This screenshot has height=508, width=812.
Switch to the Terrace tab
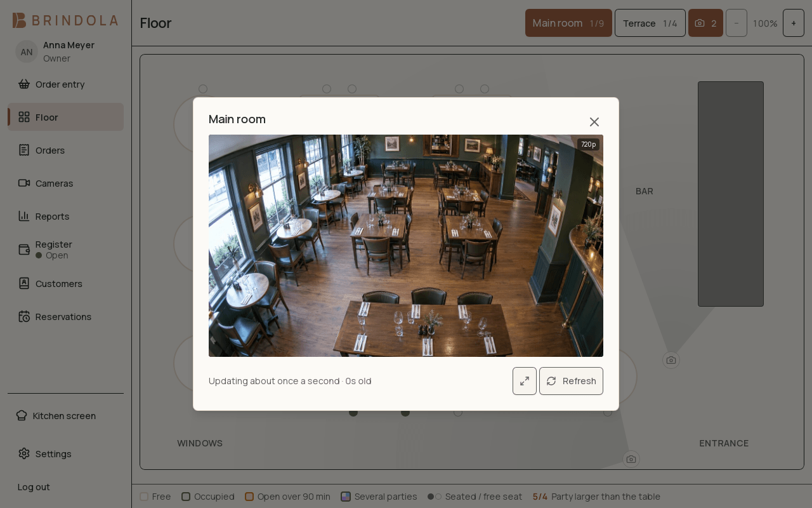650,23
